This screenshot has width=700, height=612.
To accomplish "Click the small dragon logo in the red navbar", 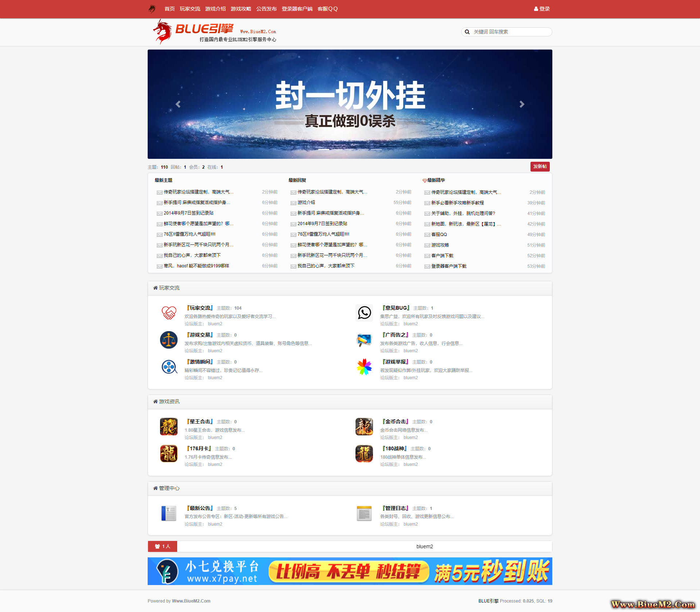I will (152, 9).
